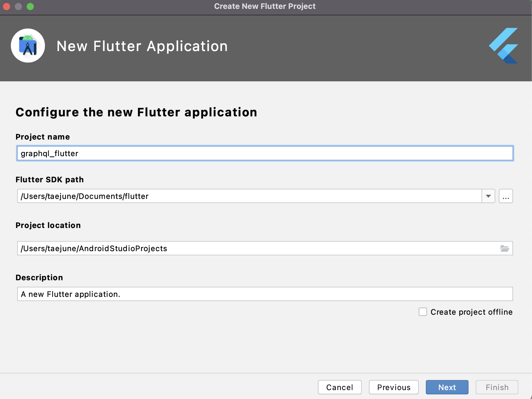Click the 'Create New Flutter Project' title bar text
Image resolution: width=532 pixels, height=399 pixels.
(265, 6)
